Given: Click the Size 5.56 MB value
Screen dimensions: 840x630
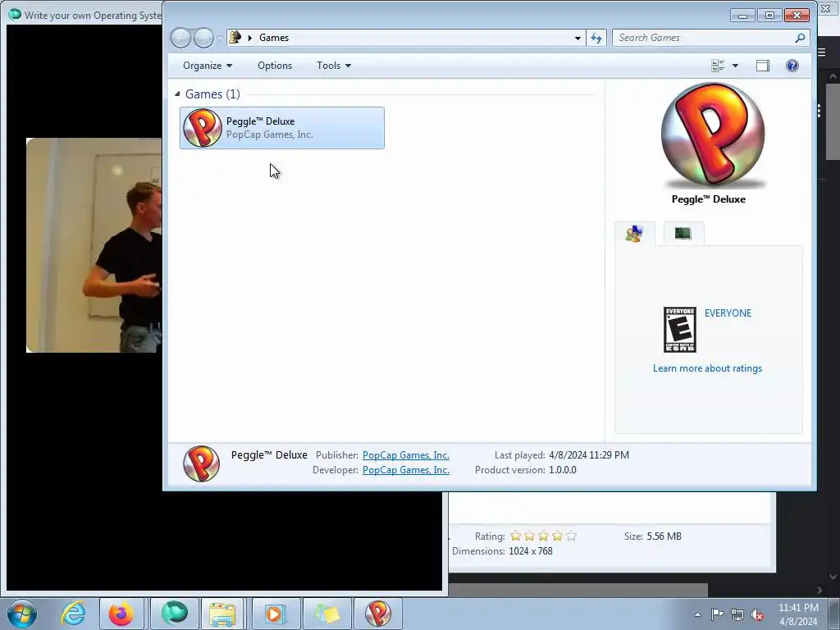Looking at the screenshot, I should coord(664,536).
